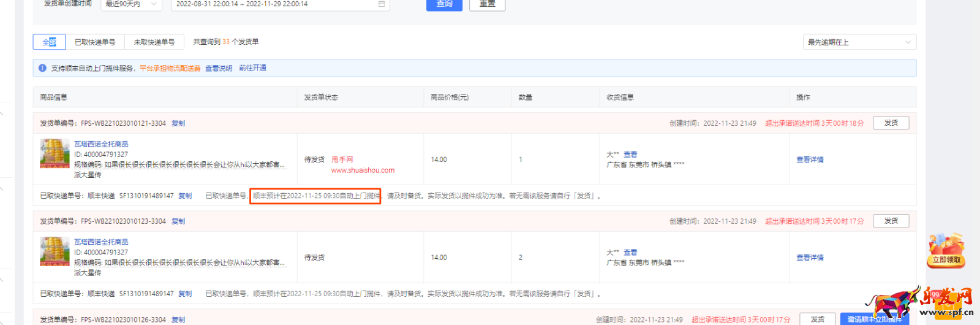Viewport: 980px width, 325px height.
Task: Open the 最近90天内 time range dropdown
Action: (x=131, y=4)
